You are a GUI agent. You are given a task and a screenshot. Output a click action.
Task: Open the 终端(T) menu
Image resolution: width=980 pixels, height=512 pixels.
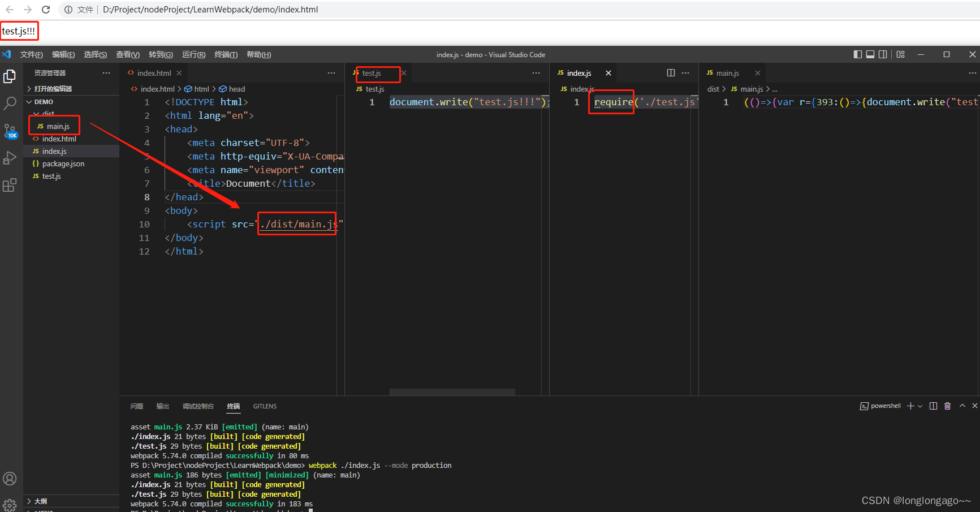226,54
